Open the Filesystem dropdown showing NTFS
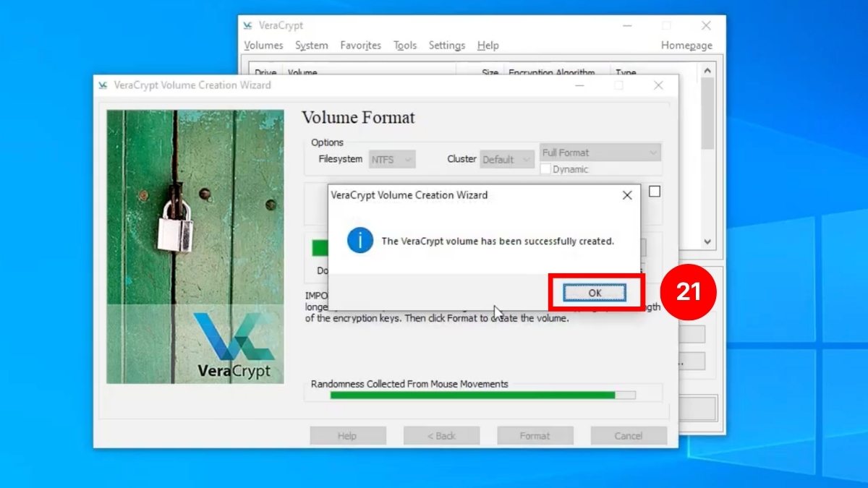This screenshot has height=488, width=868. 391,159
